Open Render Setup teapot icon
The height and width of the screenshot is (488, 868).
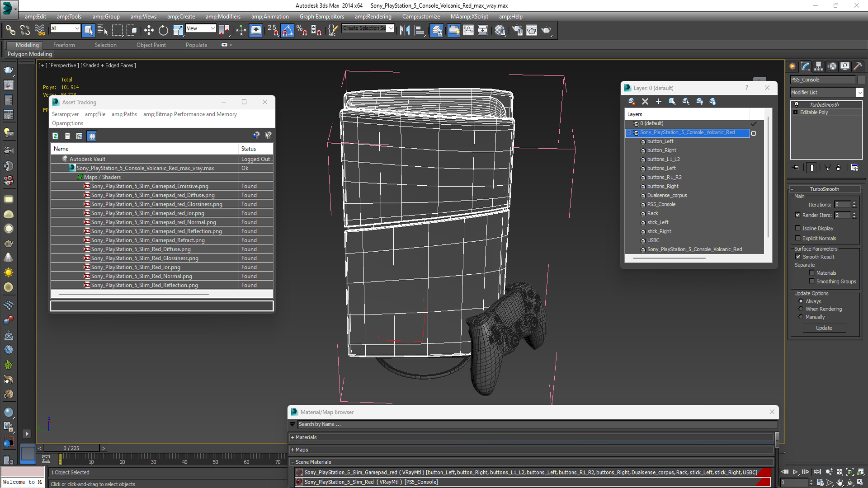[x=517, y=30]
